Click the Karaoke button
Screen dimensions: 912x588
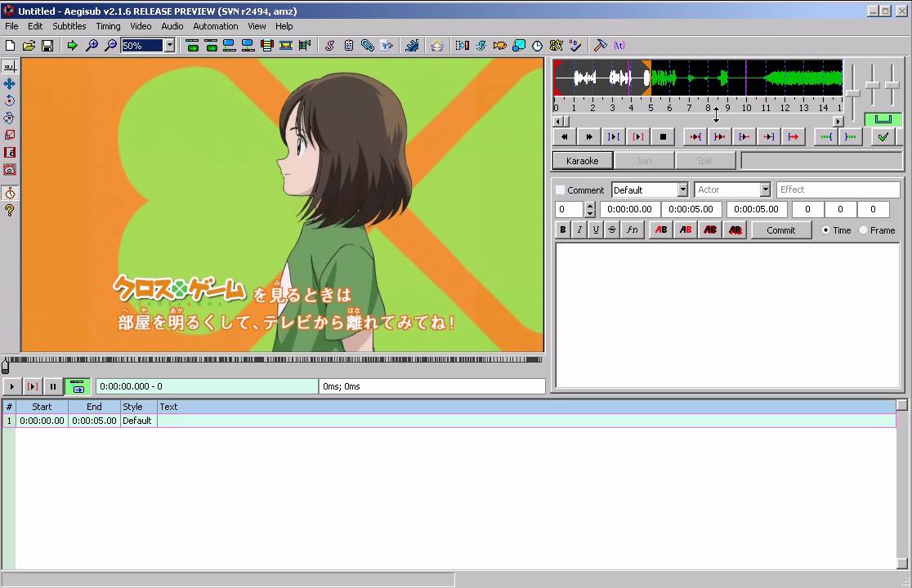582,160
